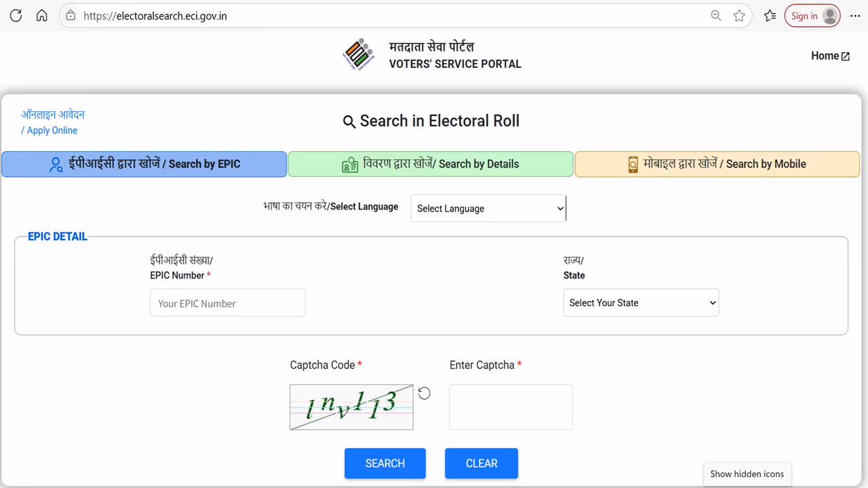868x488 pixels.
Task: Open the Home link with external arrow
Action: [829, 56]
